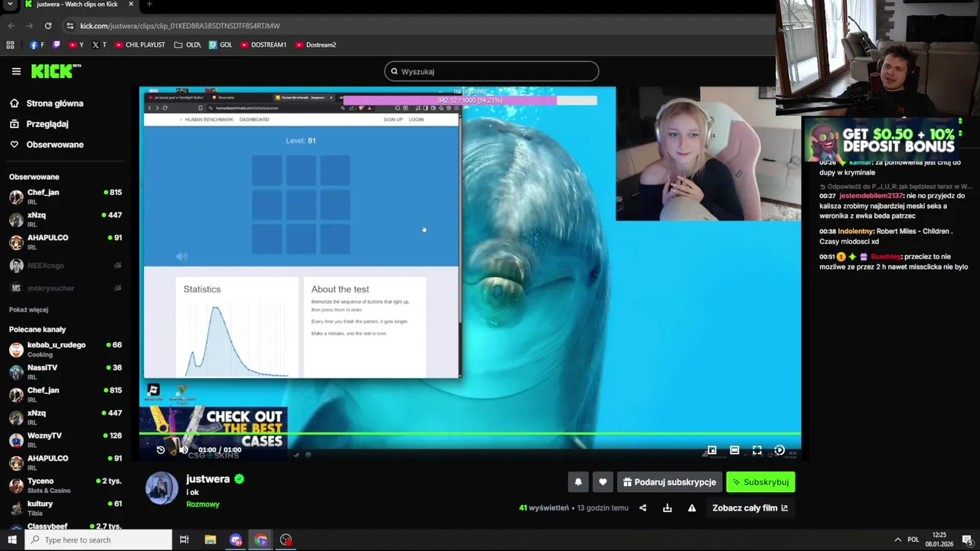Toggle picture-in-picture mode on the player

(712, 451)
